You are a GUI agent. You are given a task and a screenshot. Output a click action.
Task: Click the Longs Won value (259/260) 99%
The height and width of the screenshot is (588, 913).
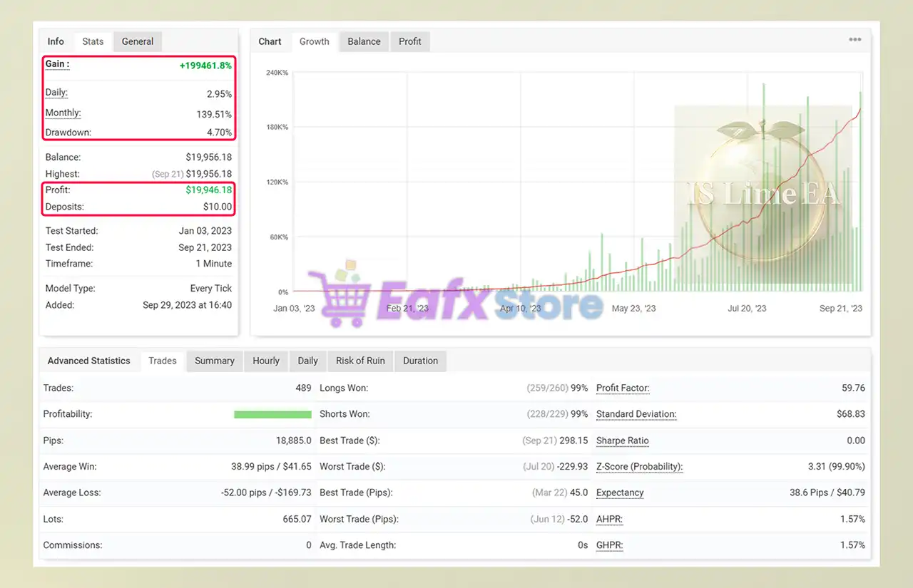[557, 388]
